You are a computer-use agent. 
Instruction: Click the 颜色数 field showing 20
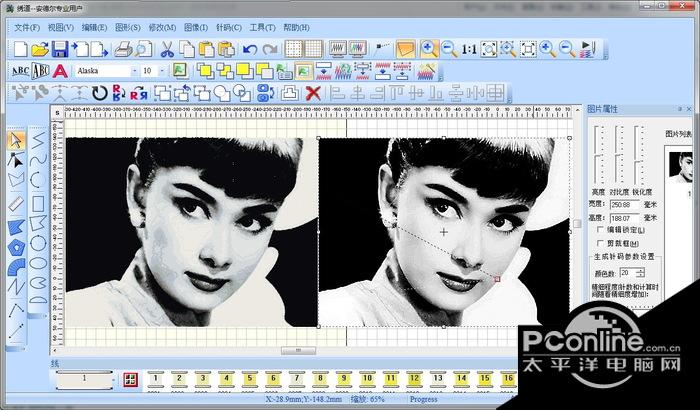[x=627, y=272]
